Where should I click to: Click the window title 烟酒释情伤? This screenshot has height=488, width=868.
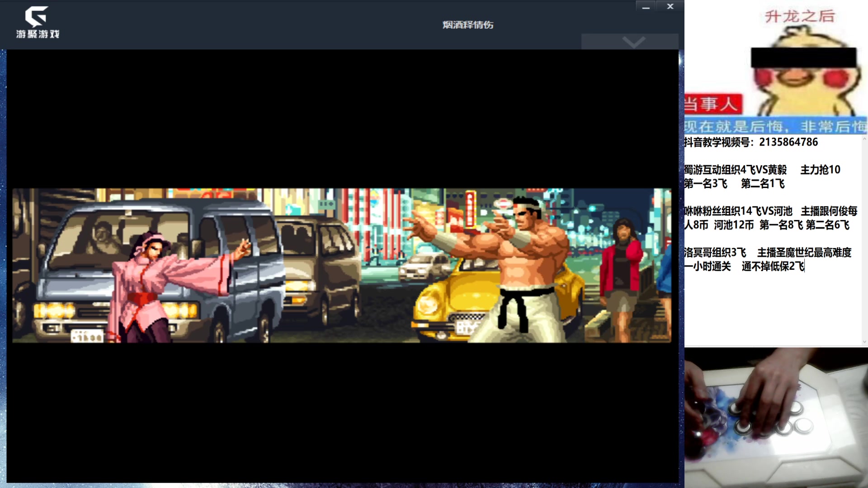[x=468, y=25]
